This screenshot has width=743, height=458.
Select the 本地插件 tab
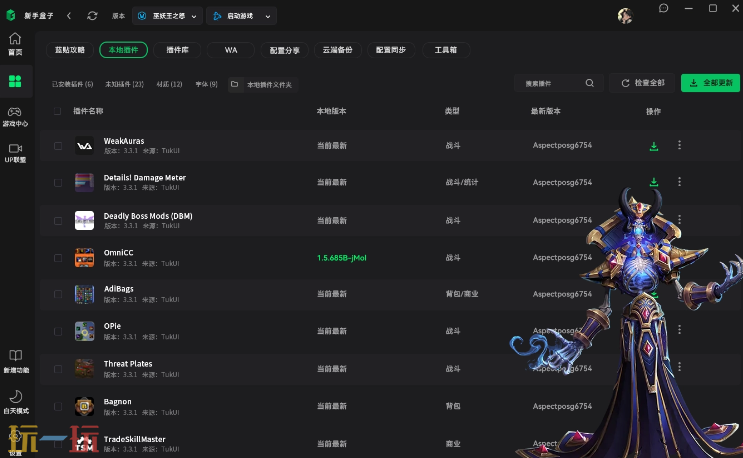(123, 50)
